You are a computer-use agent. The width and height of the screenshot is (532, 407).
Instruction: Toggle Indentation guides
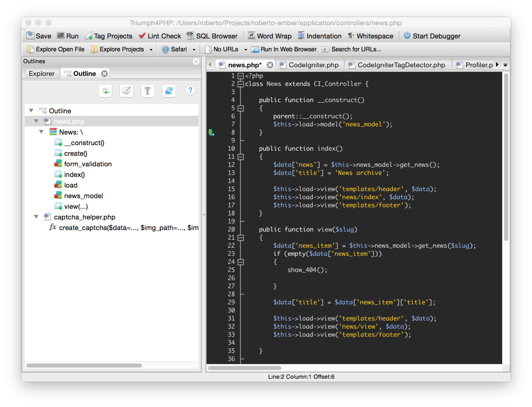(x=319, y=36)
